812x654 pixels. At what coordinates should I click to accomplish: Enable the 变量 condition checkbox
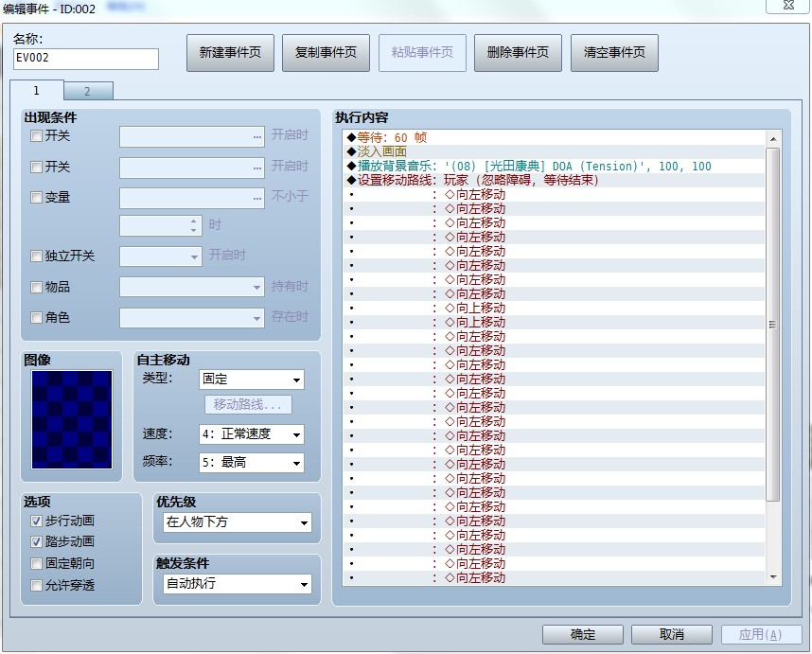point(36,197)
